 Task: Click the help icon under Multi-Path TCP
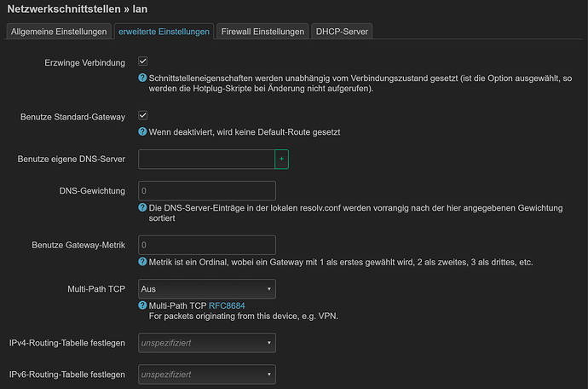click(142, 305)
